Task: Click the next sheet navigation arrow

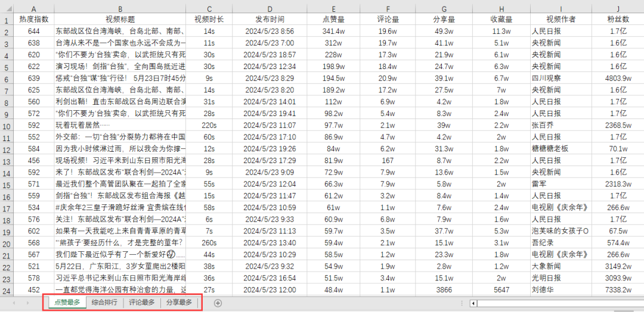Action: click(x=28, y=303)
